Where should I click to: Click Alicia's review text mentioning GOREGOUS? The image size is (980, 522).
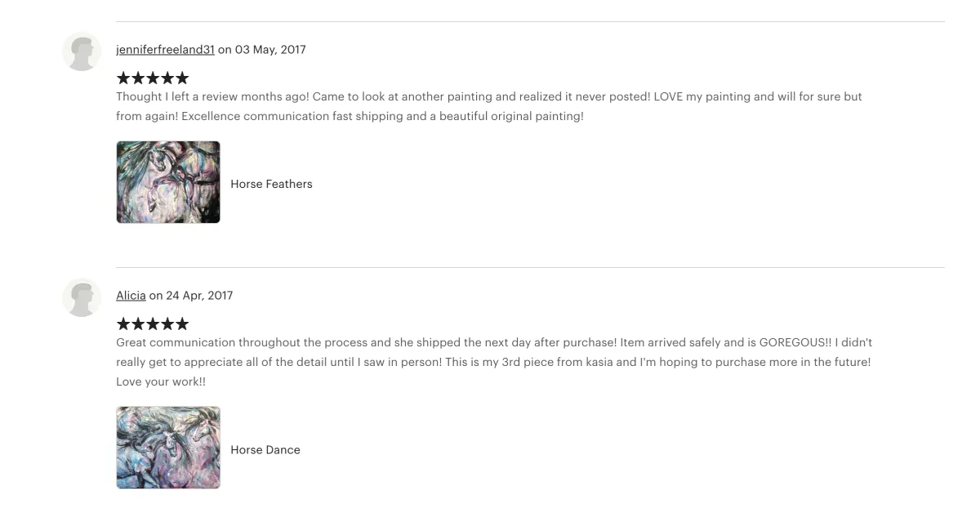494,362
